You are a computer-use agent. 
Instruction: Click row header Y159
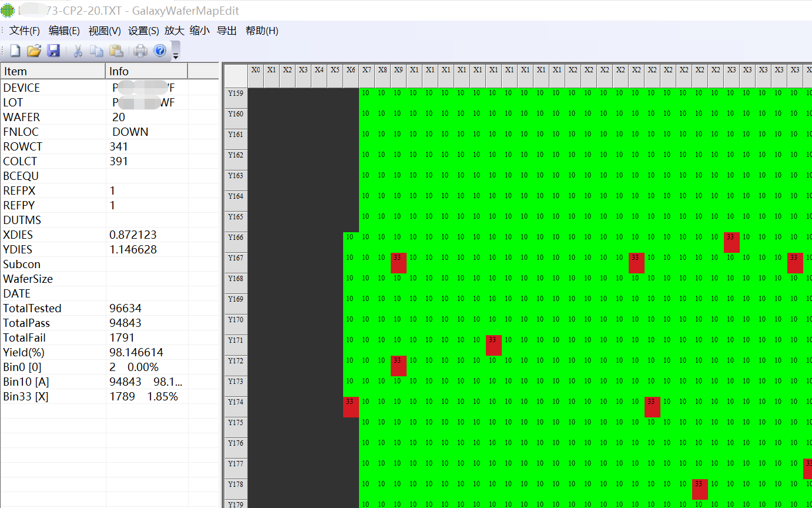click(x=236, y=92)
